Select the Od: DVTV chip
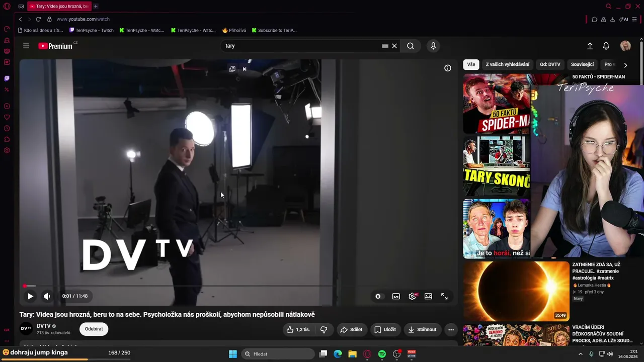The height and width of the screenshot is (362, 644). (x=550, y=64)
